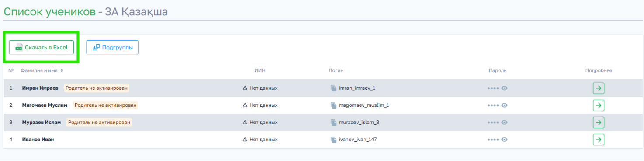The width and height of the screenshot is (644, 161).
Task: Click 'Родитель не активирован' badge for Магомаев Муслим
Action: [105, 105]
